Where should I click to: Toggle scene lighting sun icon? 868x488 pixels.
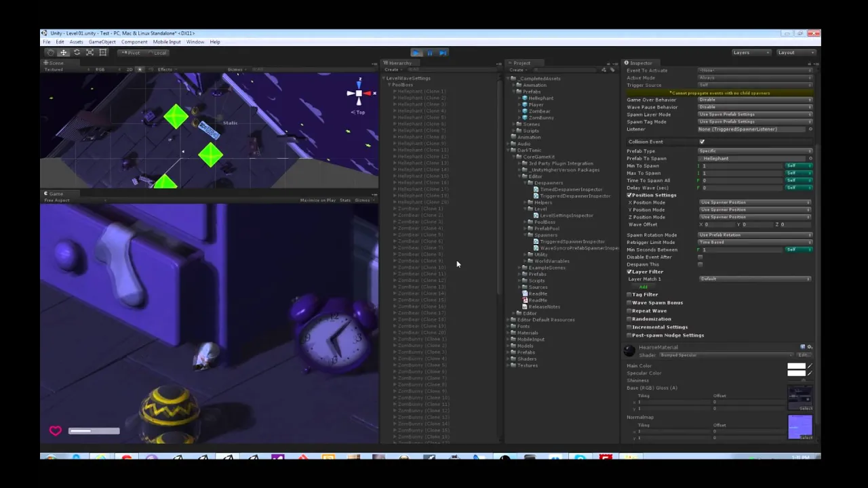pyautogui.click(x=140, y=69)
